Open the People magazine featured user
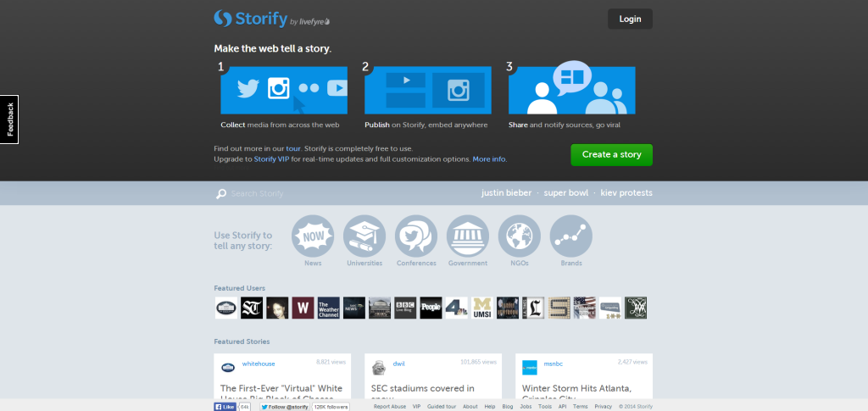 431,308
